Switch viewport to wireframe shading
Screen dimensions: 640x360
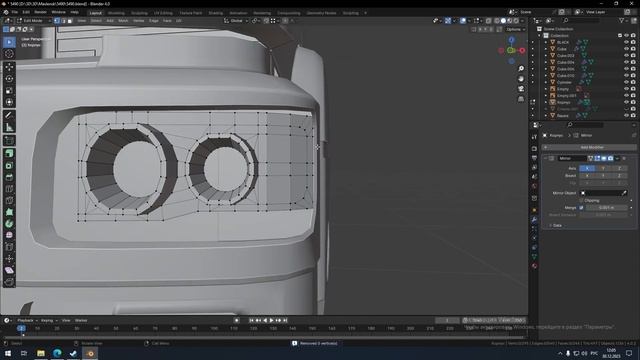coord(496,20)
